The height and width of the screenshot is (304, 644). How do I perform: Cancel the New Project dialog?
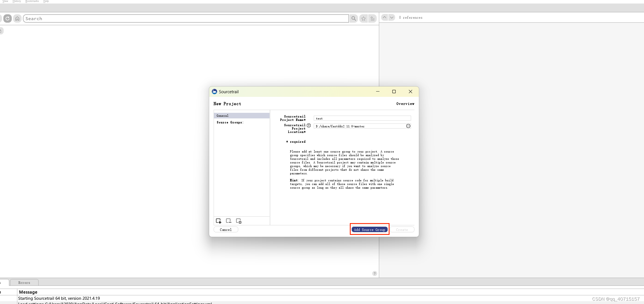(x=226, y=230)
